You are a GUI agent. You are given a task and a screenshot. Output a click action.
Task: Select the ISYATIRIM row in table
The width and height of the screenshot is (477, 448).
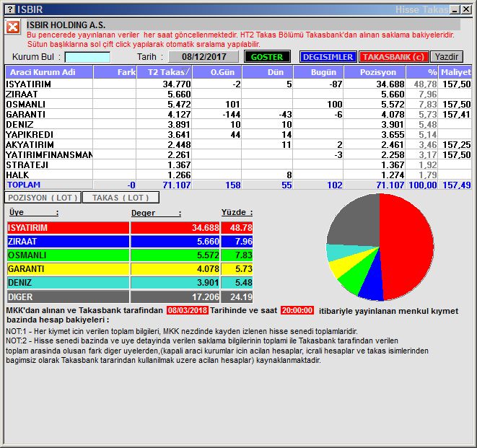tap(238, 84)
